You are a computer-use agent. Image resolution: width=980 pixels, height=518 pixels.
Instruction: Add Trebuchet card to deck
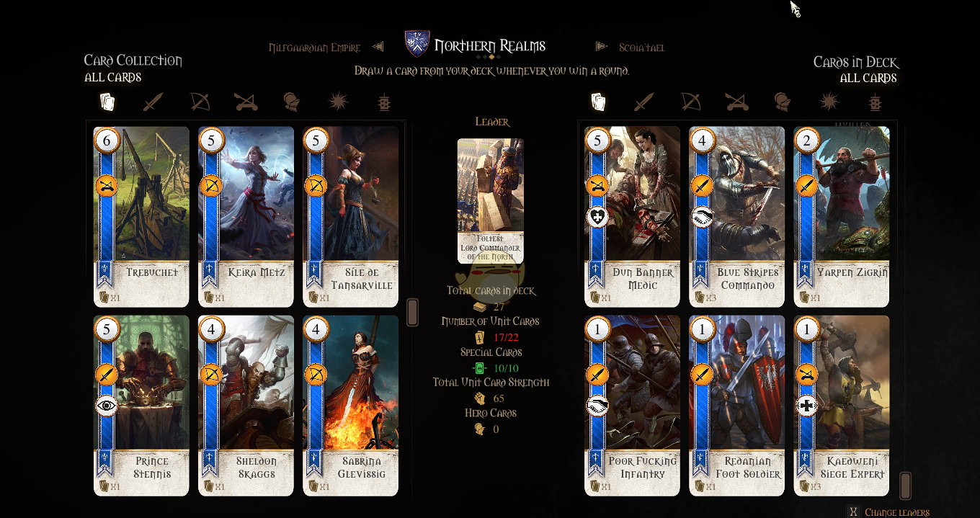(x=141, y=217)
